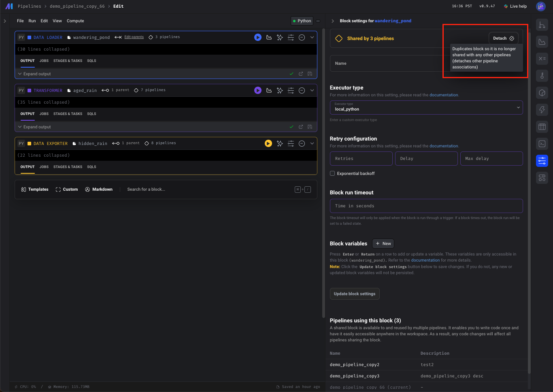
Task: Open the View menu
Action: [57, 21]
